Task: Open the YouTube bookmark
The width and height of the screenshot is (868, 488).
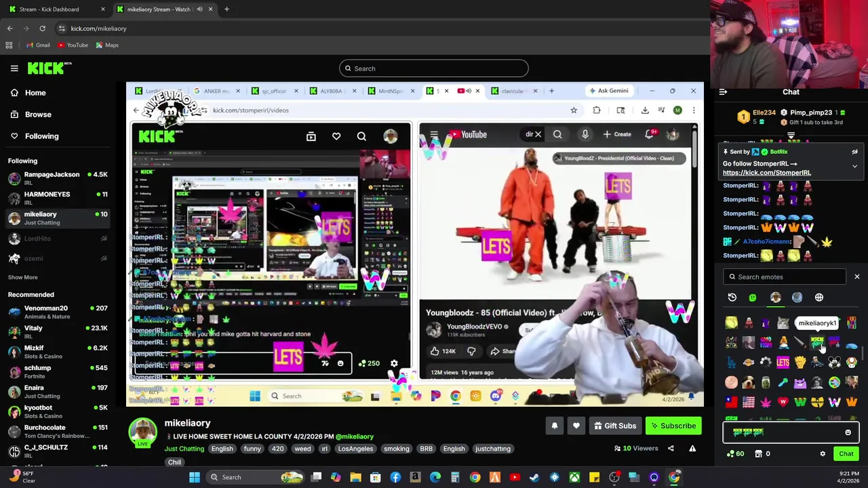Action: [73, 45]
